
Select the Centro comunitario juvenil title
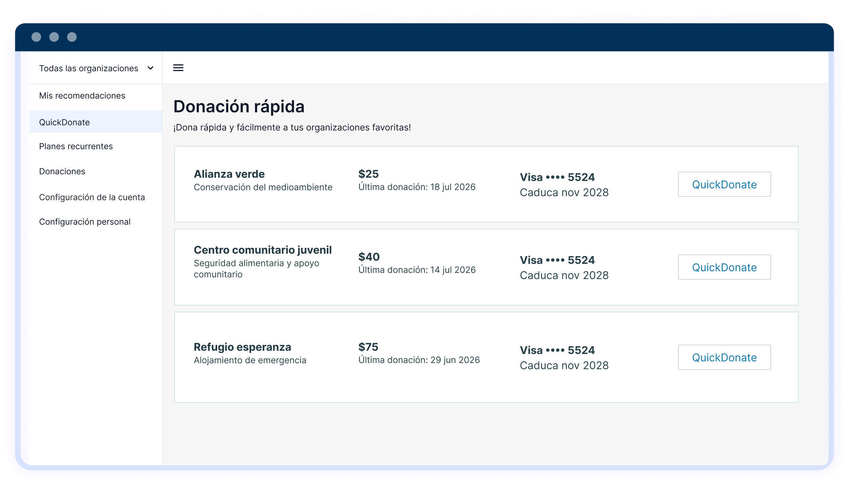pos(263,250)
